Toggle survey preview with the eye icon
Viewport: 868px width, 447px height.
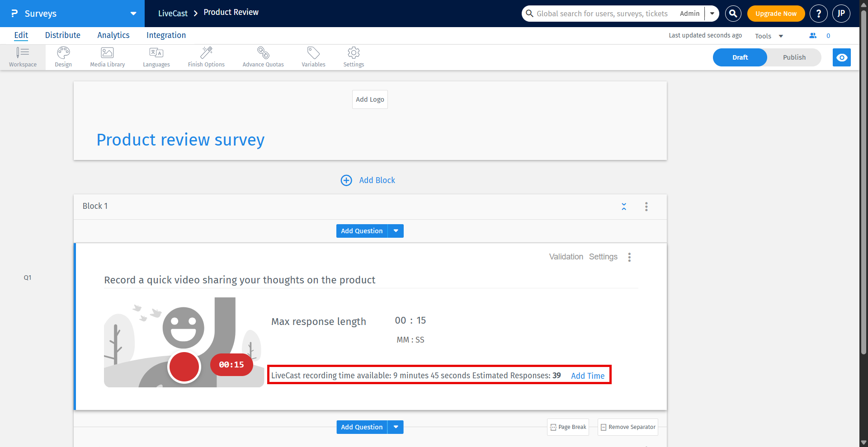click(841, 57)
